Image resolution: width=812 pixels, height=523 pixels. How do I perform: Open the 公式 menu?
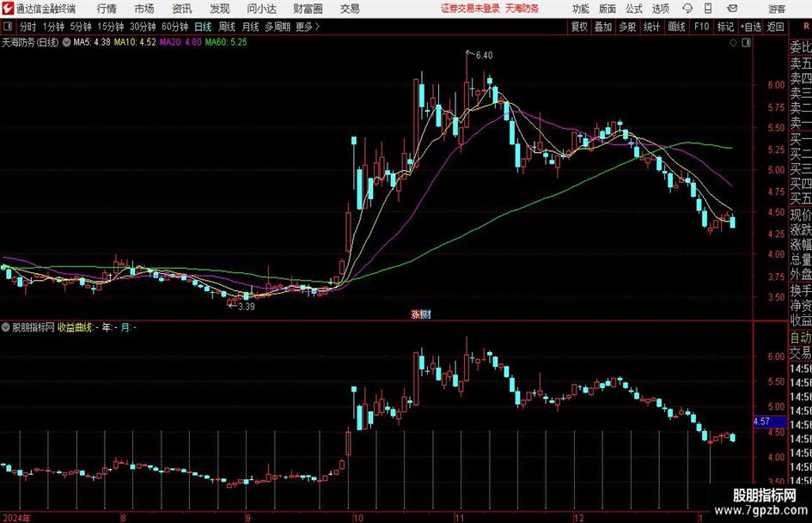pos(633,9)
